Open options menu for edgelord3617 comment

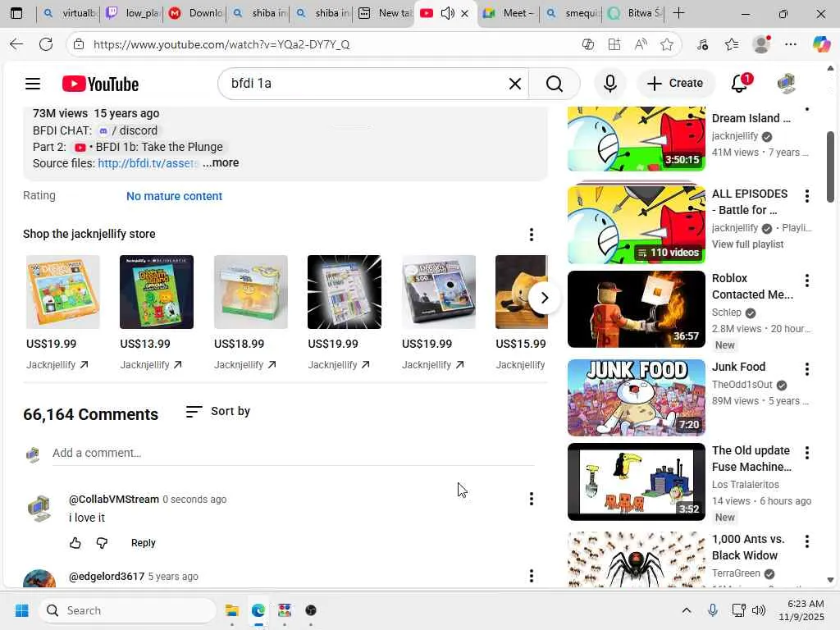pyautogui.click(x=531, y=576)
